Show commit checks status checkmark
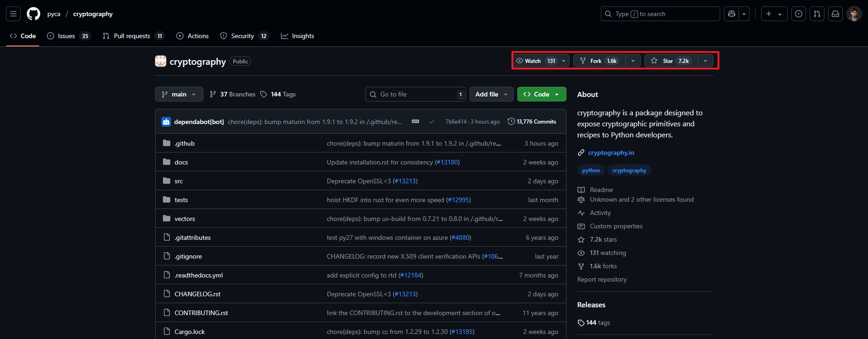The width and height of the screenshot is (868, 339). (x=432, y=122)
